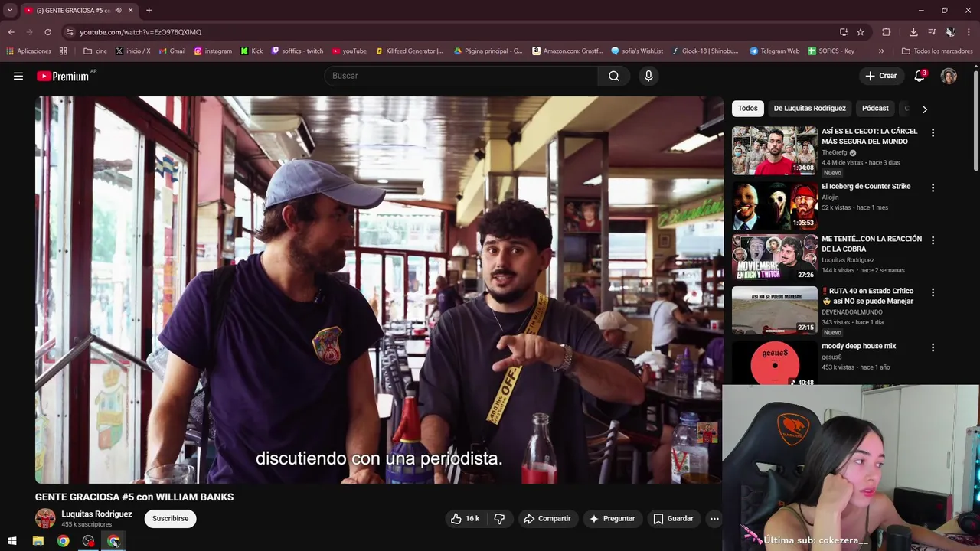980x551 pixels.
Task: Open the bookmark tab-groups grid icon
Action: pyautogui.click(x=64, y=51)
